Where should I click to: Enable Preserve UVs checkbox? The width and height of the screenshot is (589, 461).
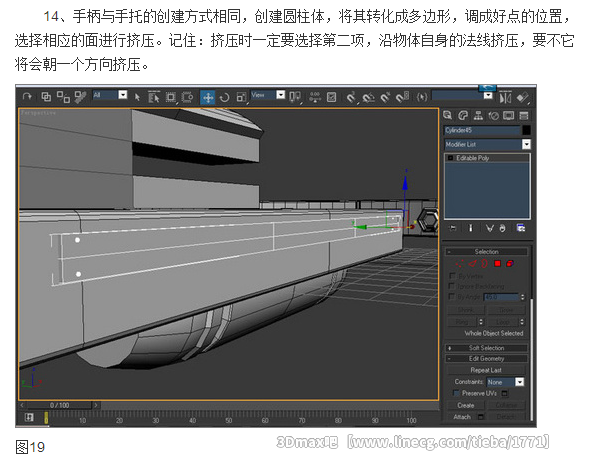456,393
